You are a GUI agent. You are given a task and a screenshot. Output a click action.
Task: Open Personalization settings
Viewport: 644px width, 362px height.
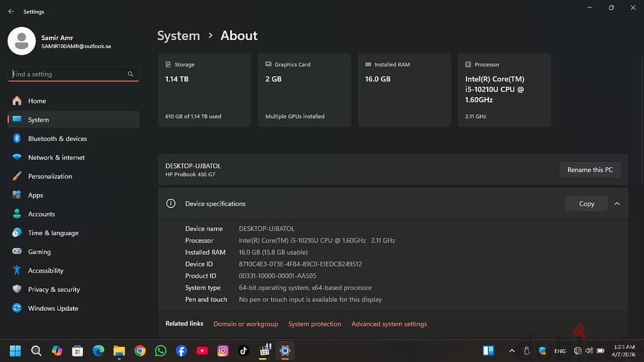(73, 176)
